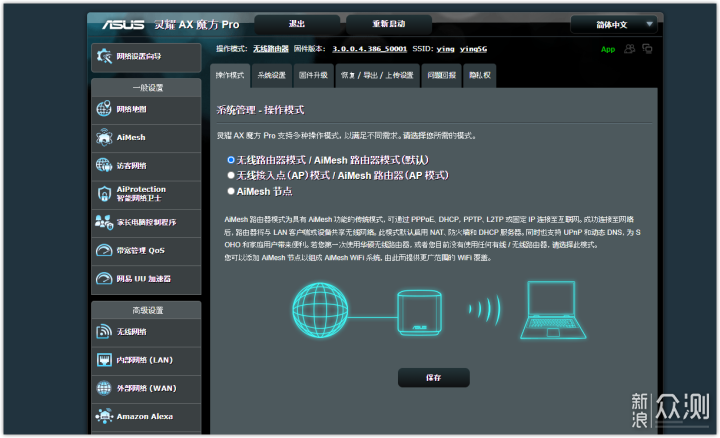Image resolution: width=720 pixels, height=438 pixels.
Task: Switch to the 系统设置 tab
Action: tap(271, 75)
